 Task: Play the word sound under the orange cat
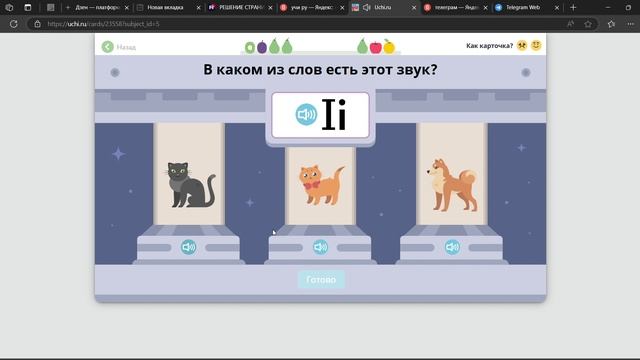320,247
